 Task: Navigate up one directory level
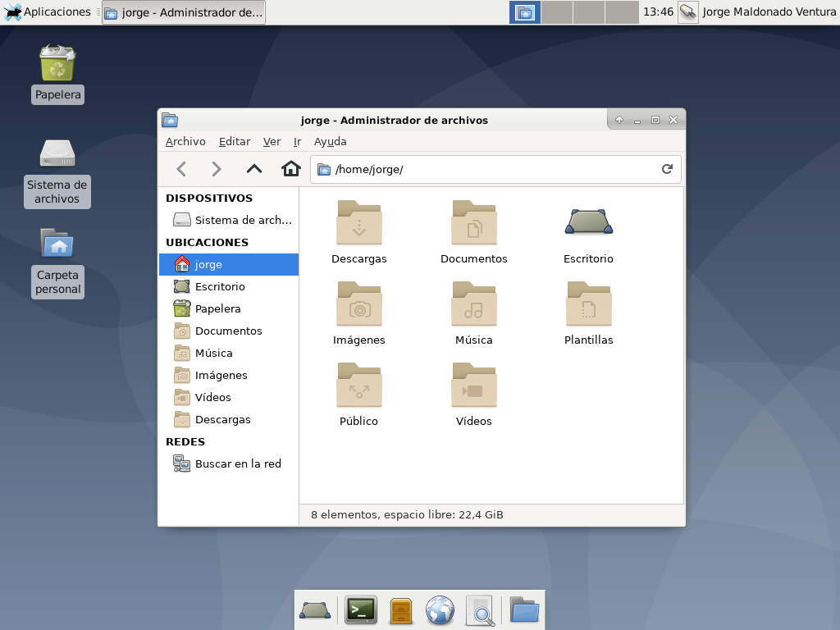254,169
